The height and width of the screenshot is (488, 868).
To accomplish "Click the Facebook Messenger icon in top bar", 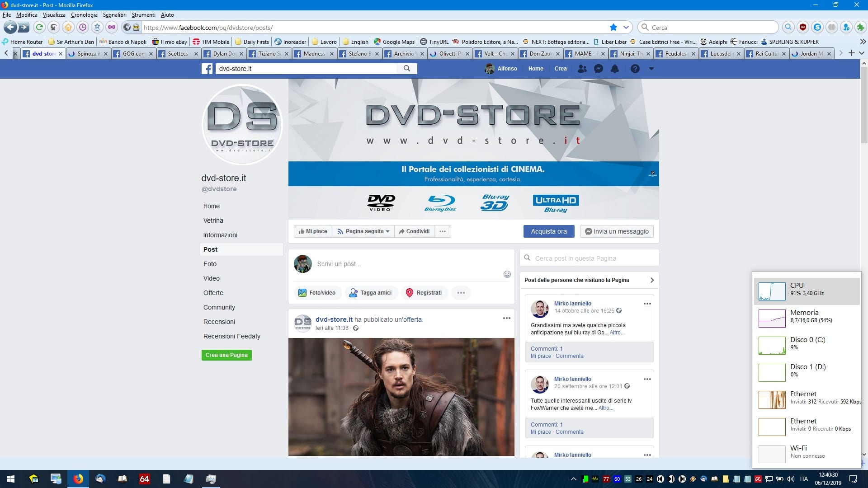I will 598,69.
